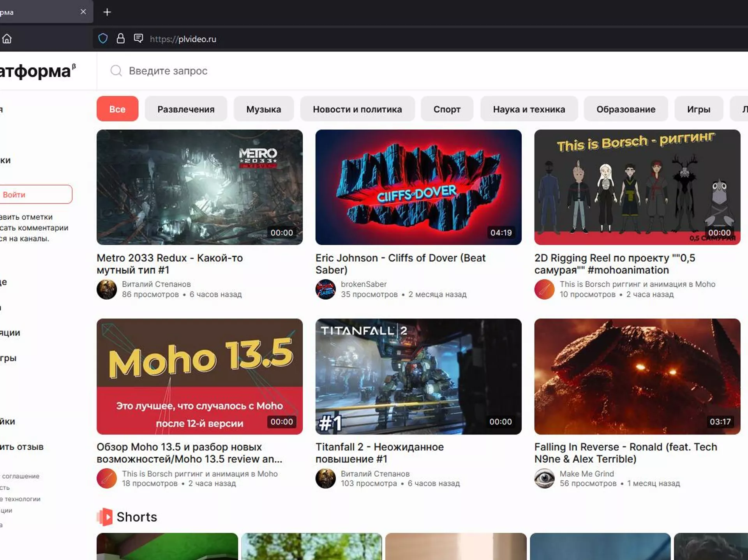Play the Cliffs of Dover thumbnail
Screen dimensions: 748x560
point(418,187)
